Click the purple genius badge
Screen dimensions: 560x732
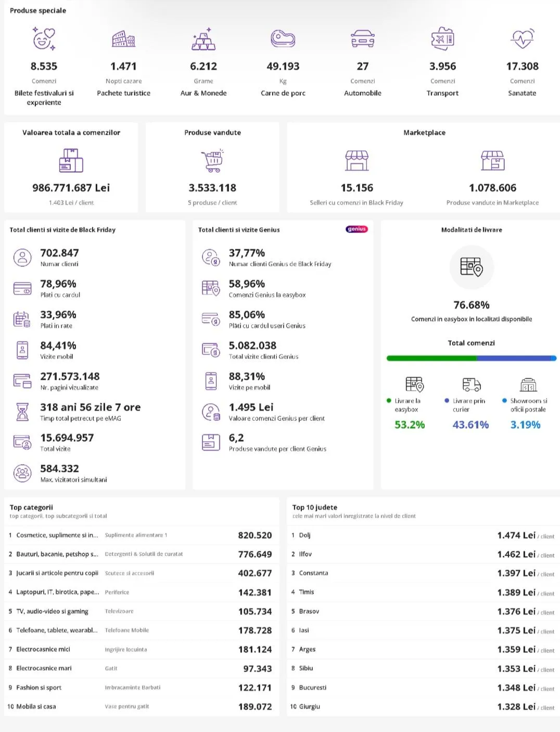(x=357, y=229)
